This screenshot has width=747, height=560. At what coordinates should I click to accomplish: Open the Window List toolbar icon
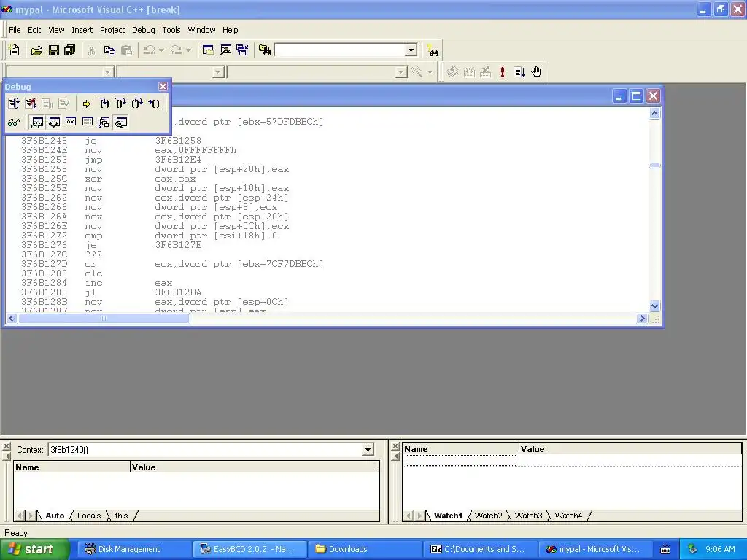click(x=242, y=50)
